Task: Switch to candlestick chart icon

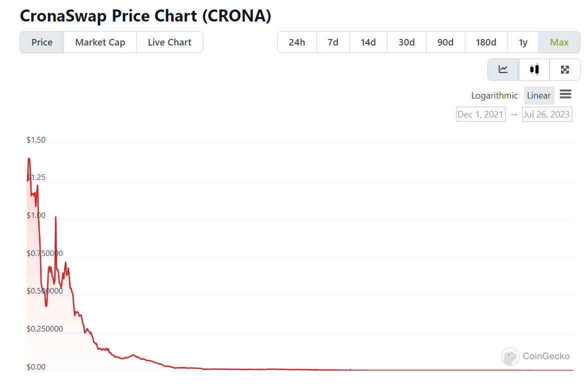Action: pos(534,69)
